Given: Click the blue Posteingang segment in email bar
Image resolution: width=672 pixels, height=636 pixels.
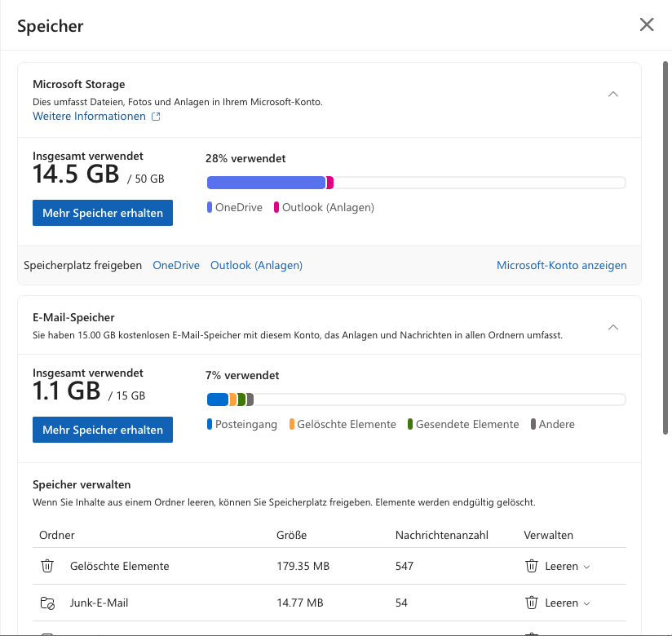Looking at the screenshot, I should coord(218,400).
